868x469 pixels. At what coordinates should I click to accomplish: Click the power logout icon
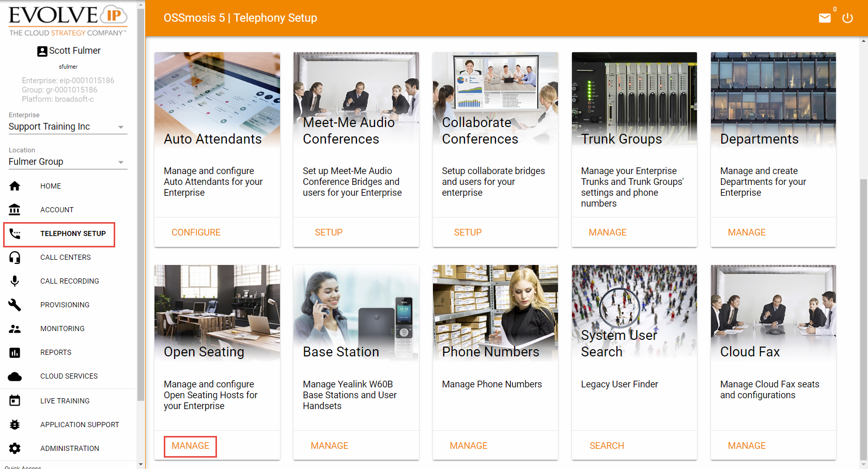pos(847,18)
